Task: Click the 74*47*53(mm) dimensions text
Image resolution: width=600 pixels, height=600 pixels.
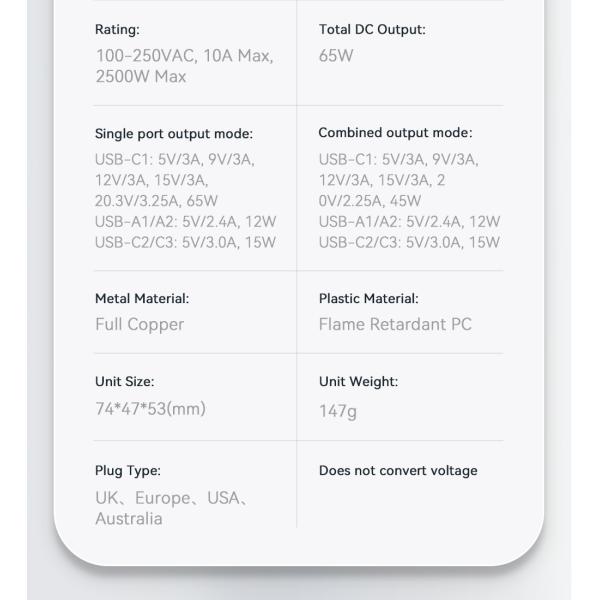Action: pos(150,408)
